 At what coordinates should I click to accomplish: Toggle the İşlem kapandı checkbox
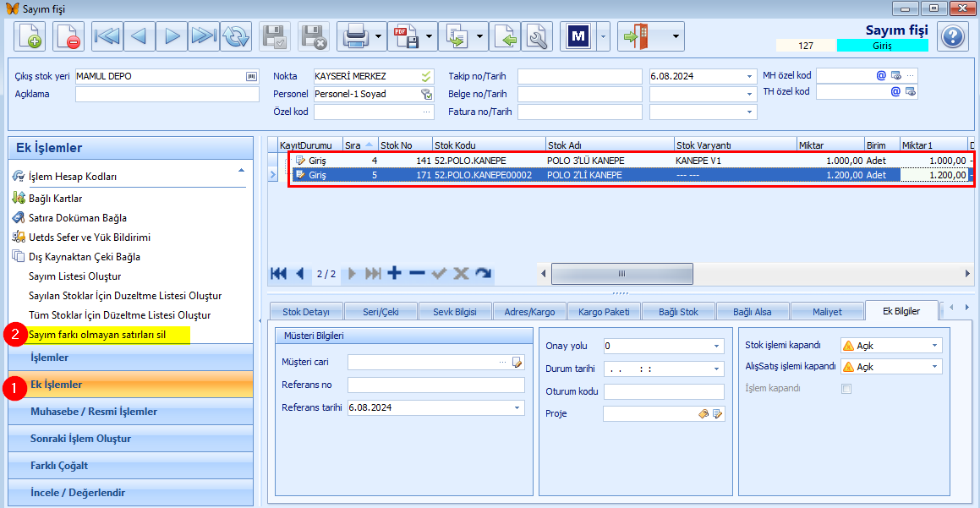tap(846, 389)
